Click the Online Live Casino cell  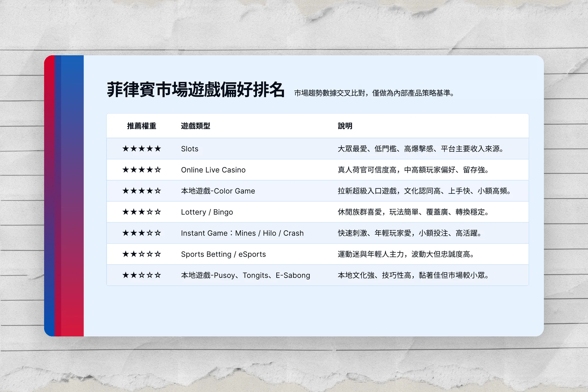[x=213, y=170]
